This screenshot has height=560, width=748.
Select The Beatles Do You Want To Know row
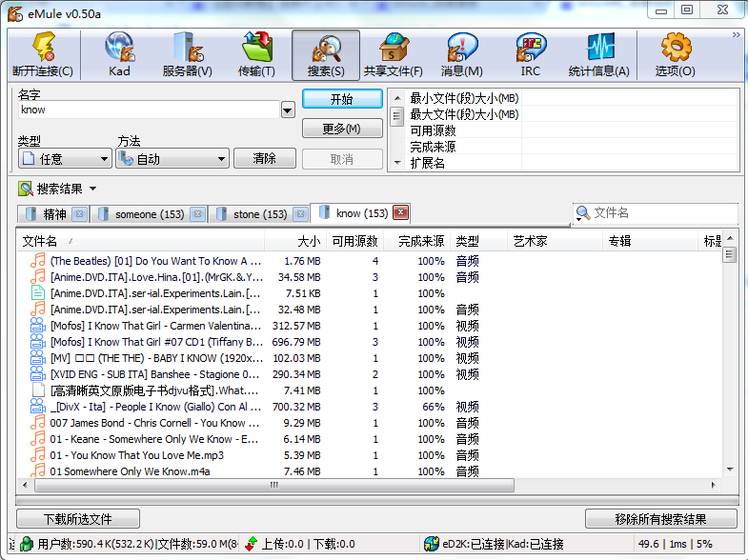point(370,261)
